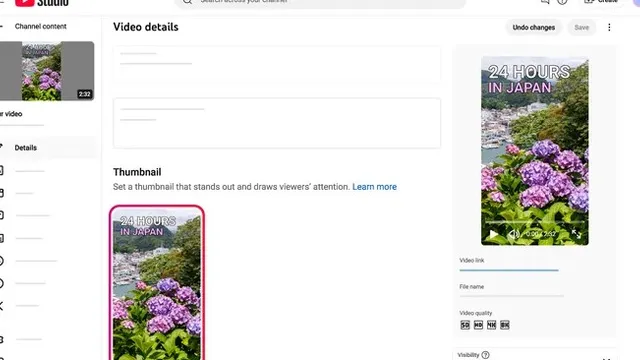The image size is (640, 360).
Task: Click the Thumbnail section heading
Action: point(137,172)
